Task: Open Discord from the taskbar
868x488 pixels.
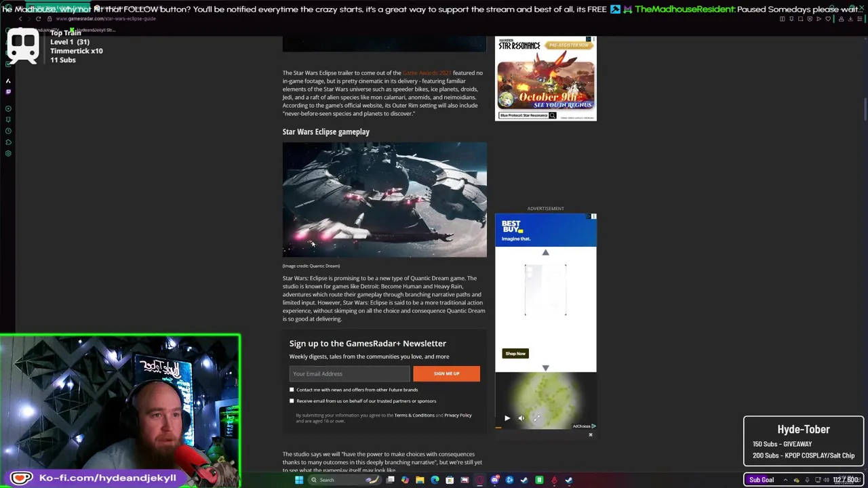Action: point(495,480)
